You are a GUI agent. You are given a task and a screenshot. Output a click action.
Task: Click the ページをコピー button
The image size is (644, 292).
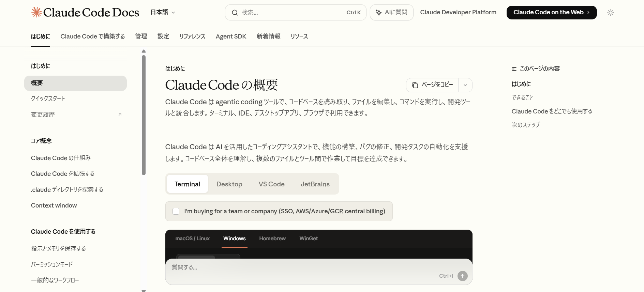tap(432, 85)
